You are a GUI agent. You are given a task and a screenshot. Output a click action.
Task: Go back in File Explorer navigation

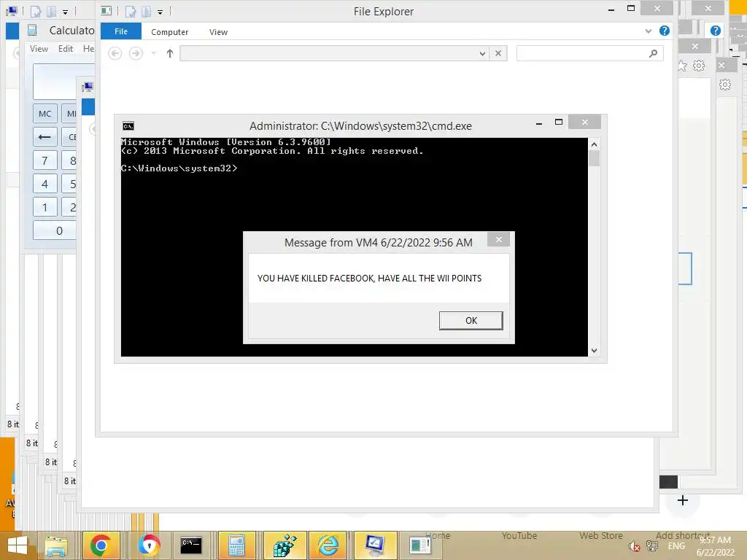[115, 53]
